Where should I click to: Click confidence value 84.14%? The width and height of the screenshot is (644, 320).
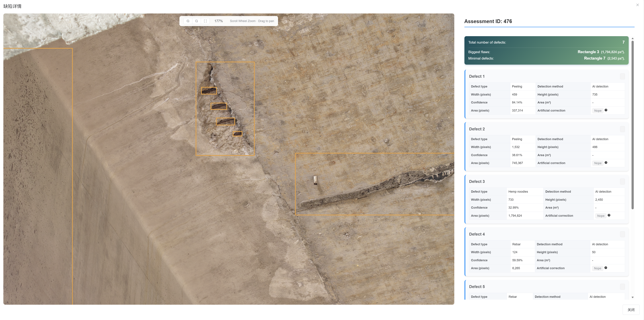[x=517, y=102]
